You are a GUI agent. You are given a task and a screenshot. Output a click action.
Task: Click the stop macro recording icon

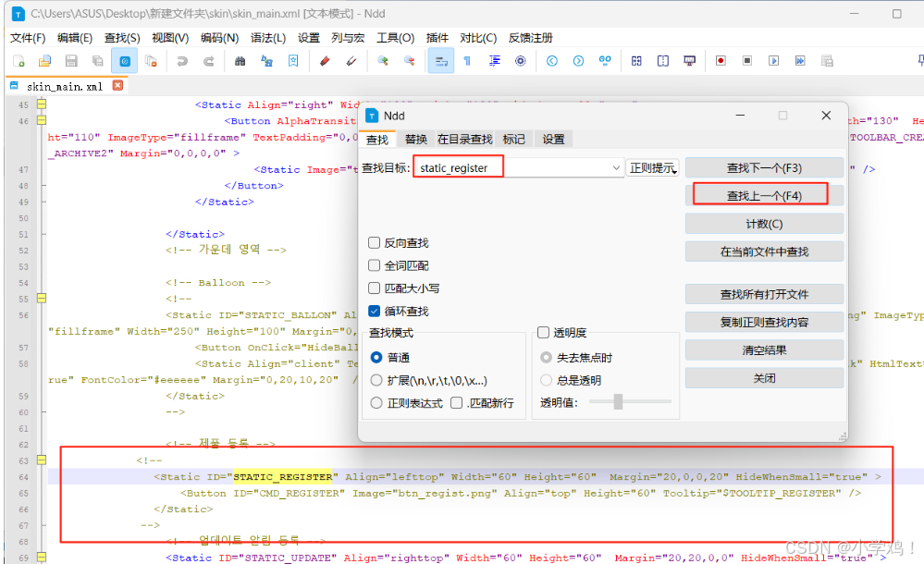(x=747, y=61)
